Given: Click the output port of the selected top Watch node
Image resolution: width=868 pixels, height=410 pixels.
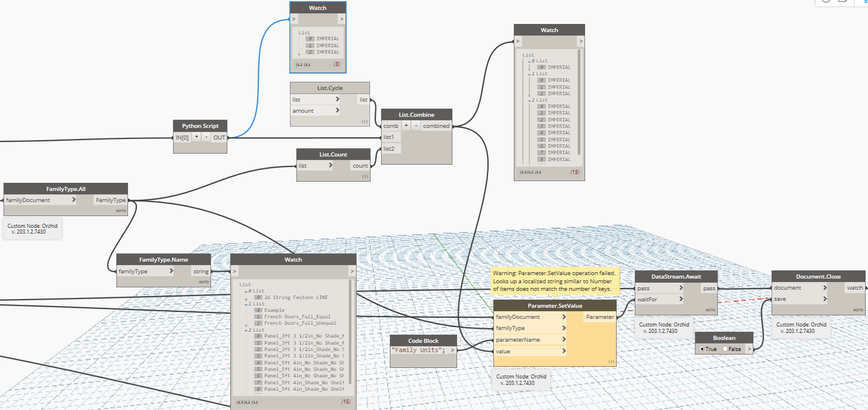Looking at the screenshot, I should pyautogui.click(x=341, y=19).
